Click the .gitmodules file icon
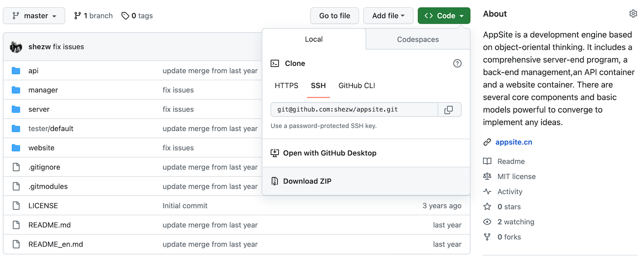Viewport: 644px width, 258px height. pos(16,187)
